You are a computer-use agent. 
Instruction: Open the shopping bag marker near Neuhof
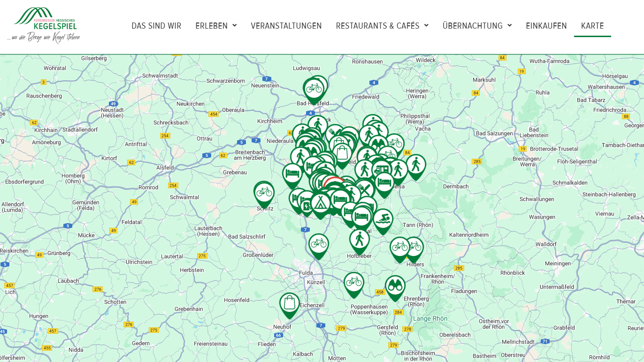(x=290, y=303)
